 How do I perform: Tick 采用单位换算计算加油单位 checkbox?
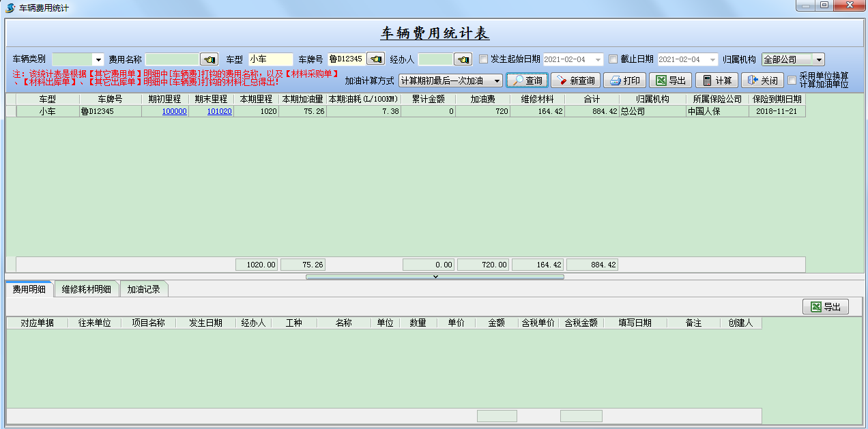(792, 80)
